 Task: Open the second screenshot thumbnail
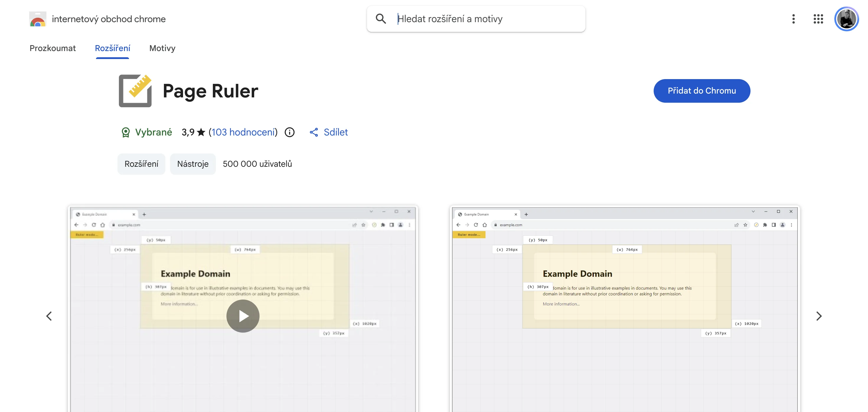pyautogui.click(x=625, y=309)
